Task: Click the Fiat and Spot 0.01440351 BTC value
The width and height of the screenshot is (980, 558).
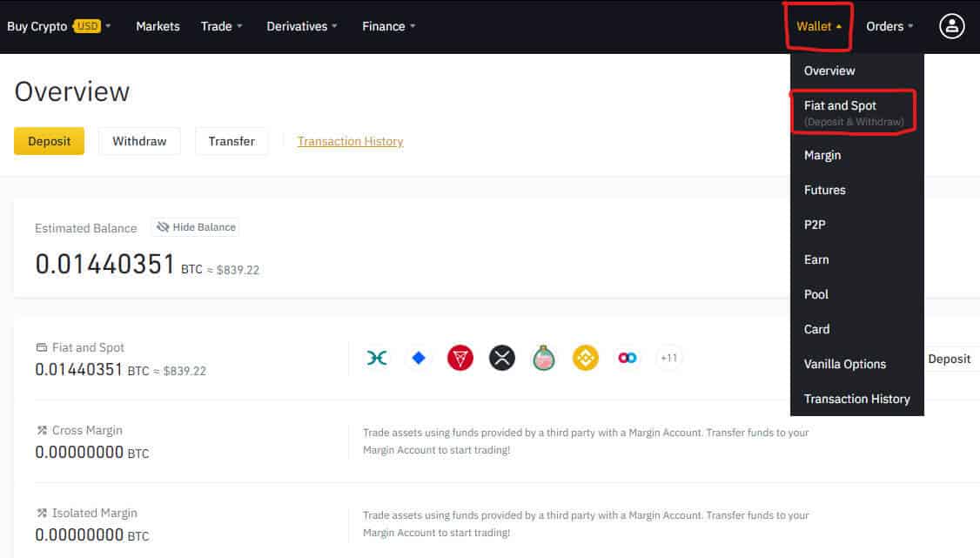Action: [92, 370]
